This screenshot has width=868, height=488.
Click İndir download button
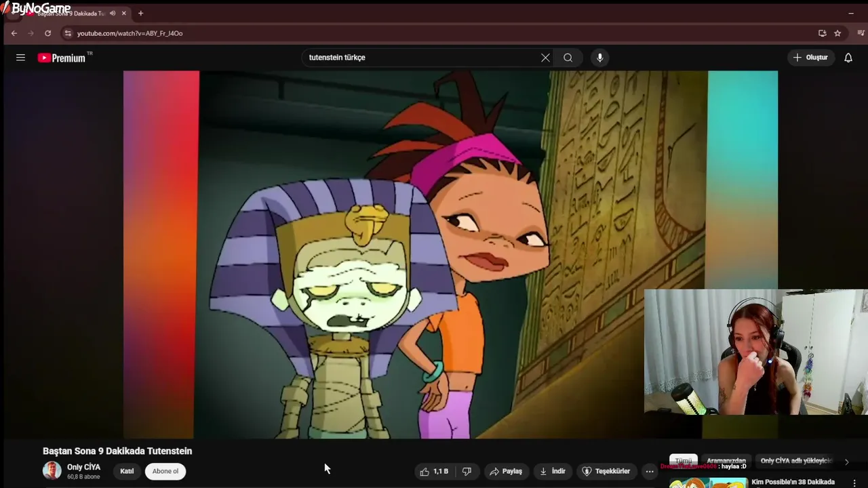pos(553,471)
